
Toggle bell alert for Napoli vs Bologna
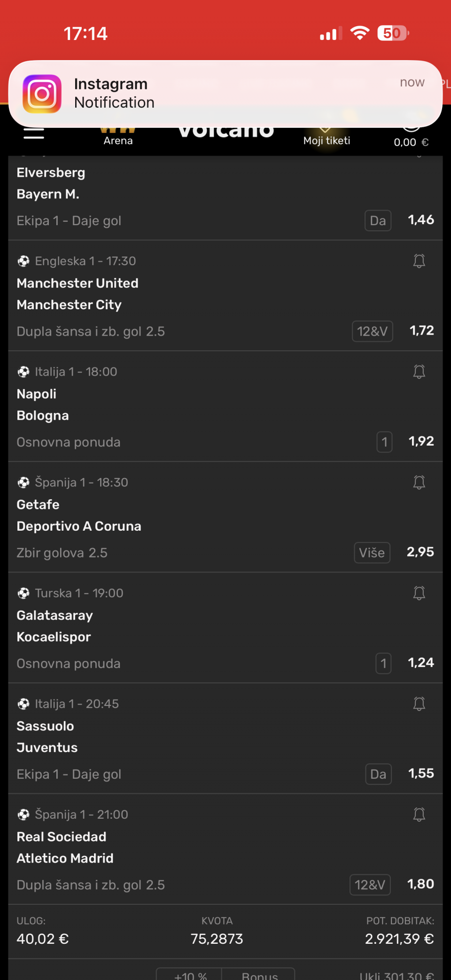pos(419,372)
